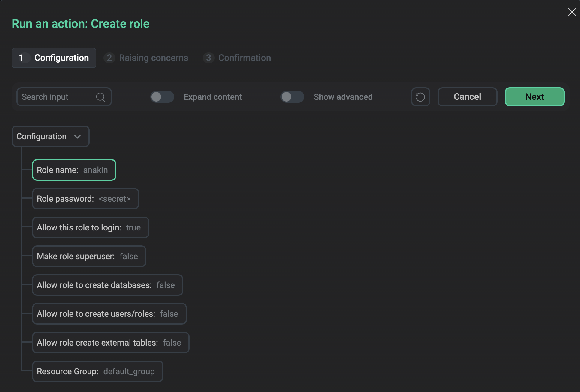Collapse the Configuration tree dropdown
Image resolution: width=580 pixels, height=392 pixels.
click(x=50, y=136)
